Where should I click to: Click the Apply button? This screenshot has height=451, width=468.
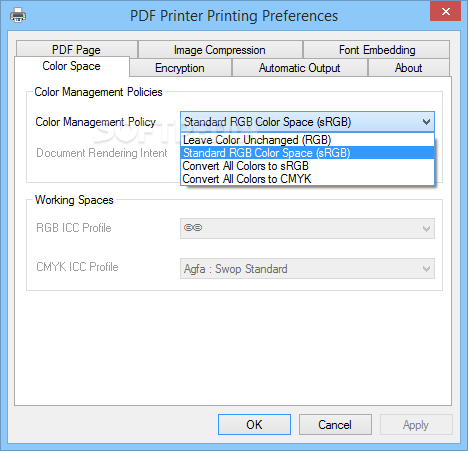pyautogui.click(x=416, y=424)
